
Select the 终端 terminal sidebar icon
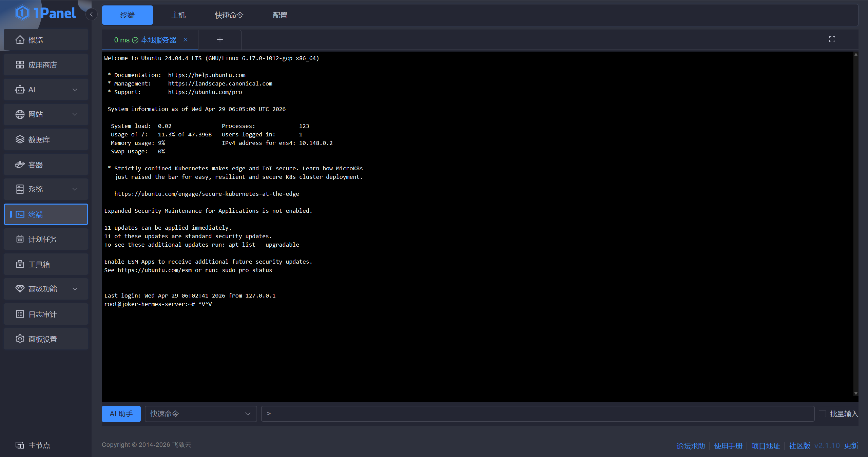pos(20,214)
